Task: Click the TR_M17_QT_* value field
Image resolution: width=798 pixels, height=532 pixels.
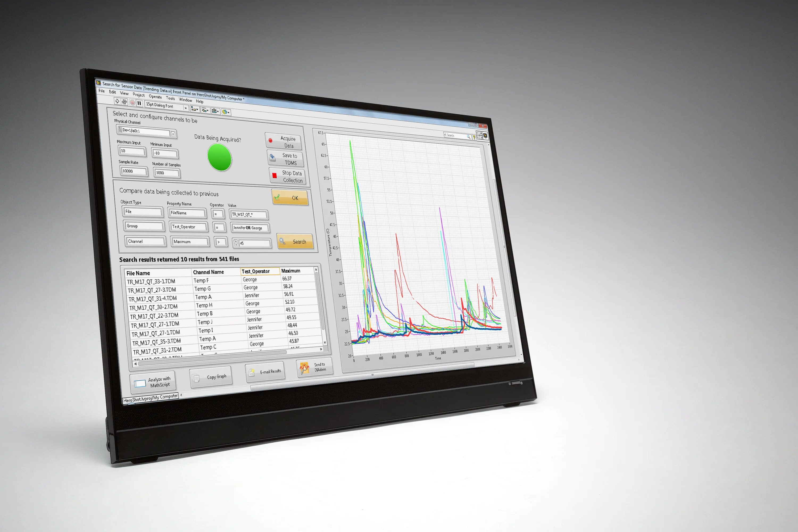Action: pos(249,215)
